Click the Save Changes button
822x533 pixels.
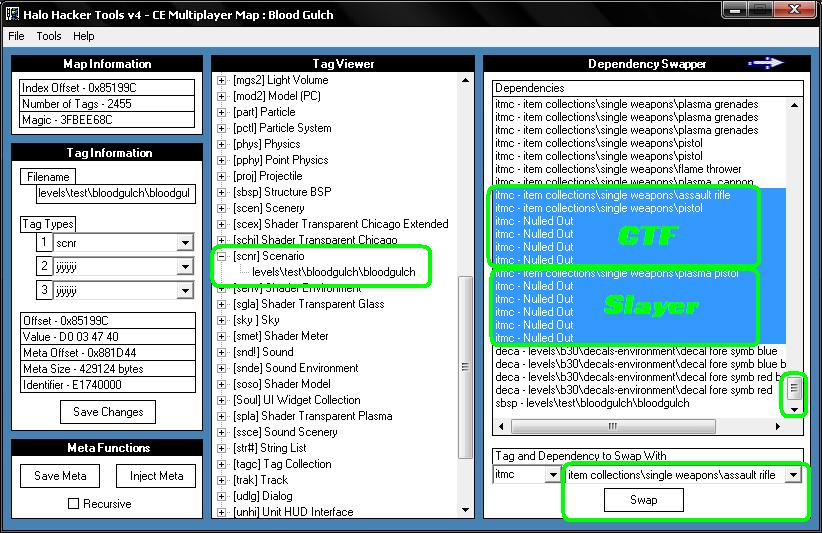click(108, 412)
